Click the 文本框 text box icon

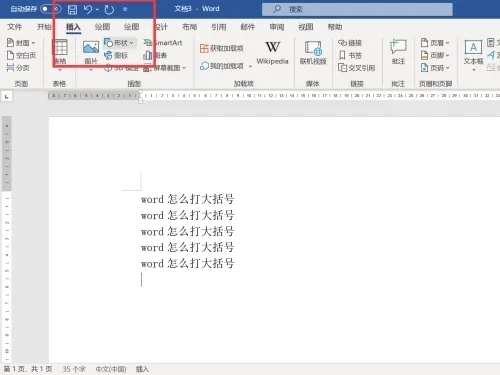pyautogui.click(x=473, y=48)
